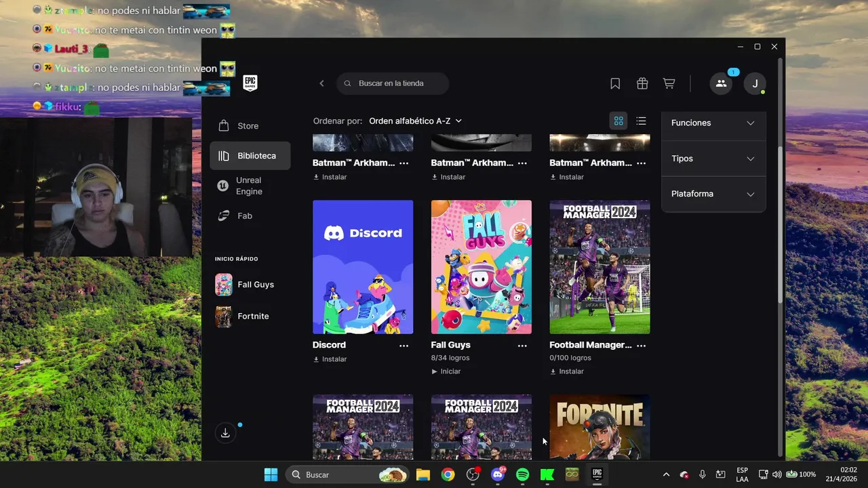The width and height of the screenshot is (868, 488).
Task: Open the shopping cart icon
Action: tap(669, 83)
